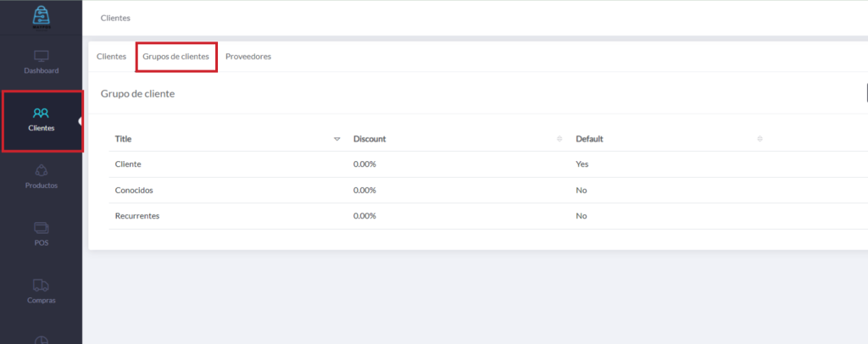Viewport: 868px width, 344px height.
Task: Select the Grupos de clientes tab
Action: tap(175, 57)
